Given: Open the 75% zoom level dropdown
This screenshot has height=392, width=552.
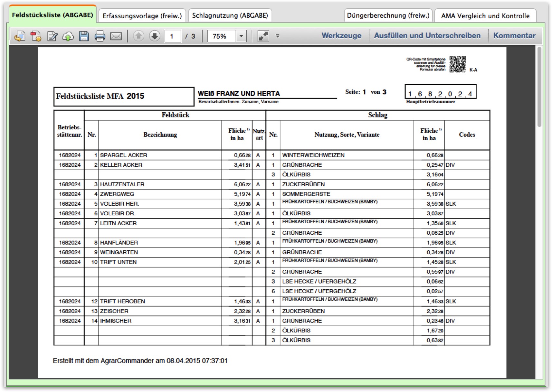Looking at the screenshot, I should point(241,36).
